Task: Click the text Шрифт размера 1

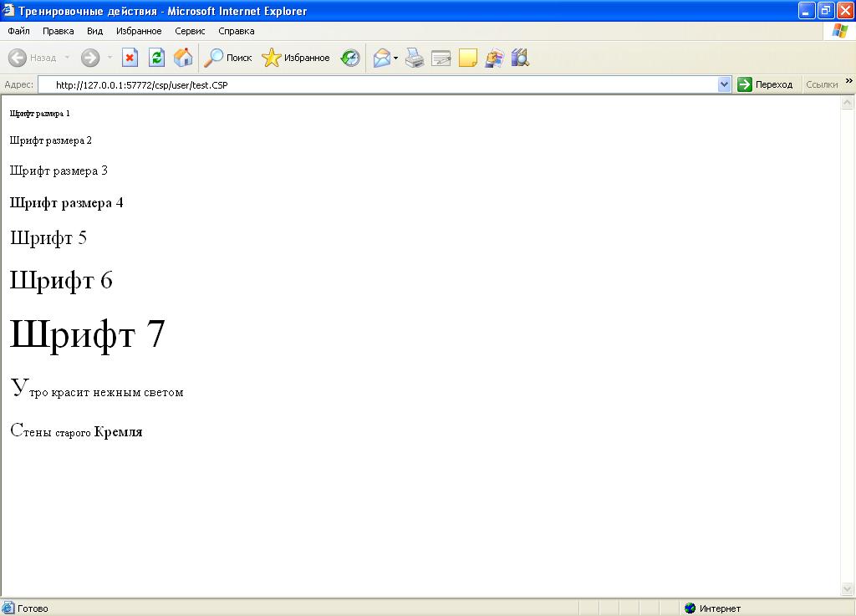Action: 40,114
